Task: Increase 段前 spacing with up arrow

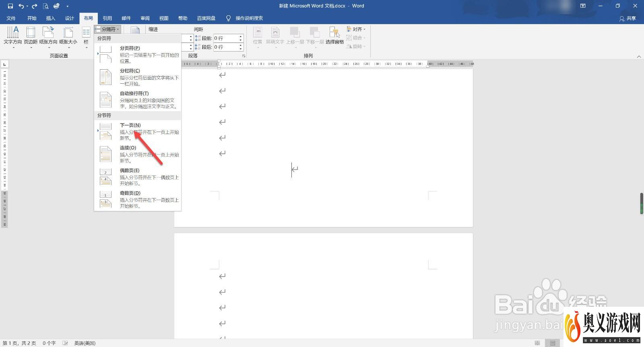Action: click(x=241, y=36)
